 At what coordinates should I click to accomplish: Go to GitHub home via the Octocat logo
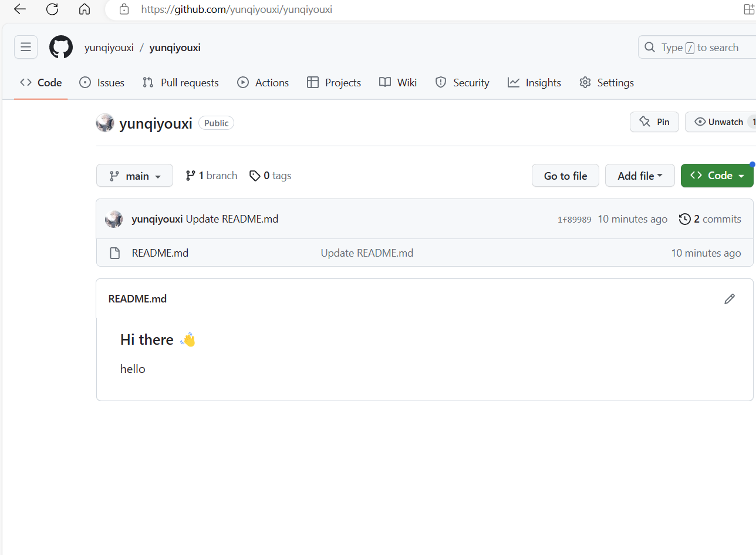61,47
